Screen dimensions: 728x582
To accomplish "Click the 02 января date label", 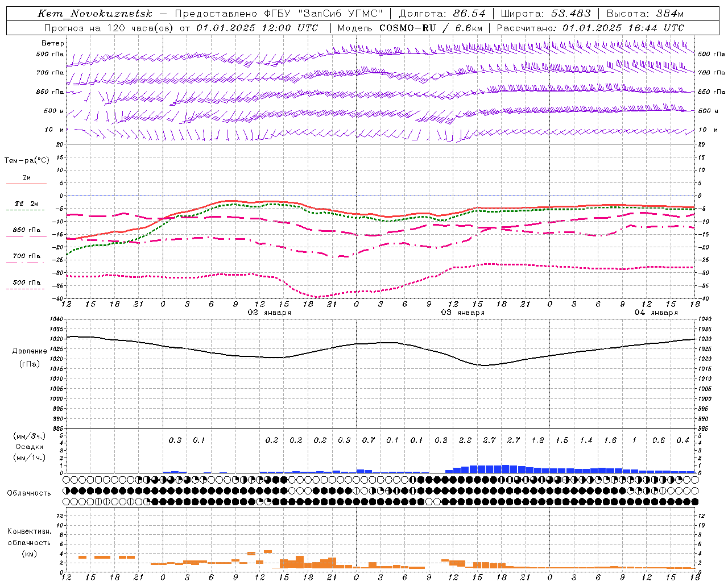I will click(x=270, y=313).
